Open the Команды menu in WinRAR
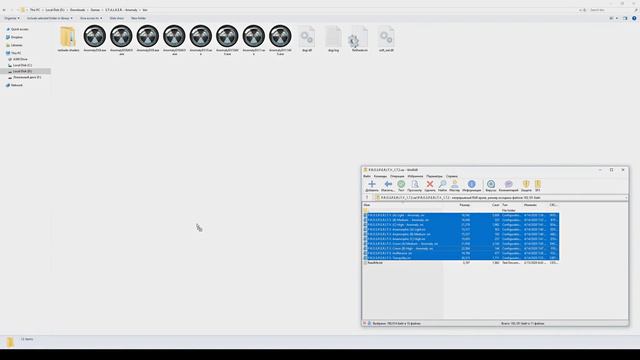 (x=380, y=176)
